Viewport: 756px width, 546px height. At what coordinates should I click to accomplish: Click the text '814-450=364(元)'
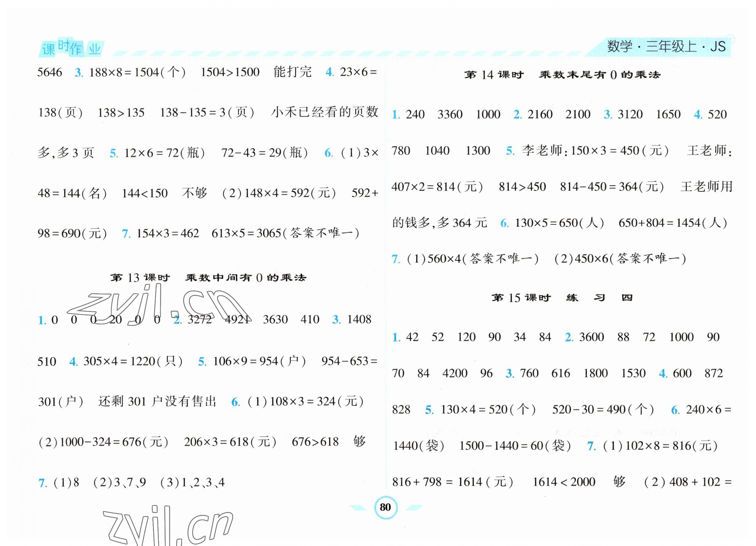pos(612,187)
